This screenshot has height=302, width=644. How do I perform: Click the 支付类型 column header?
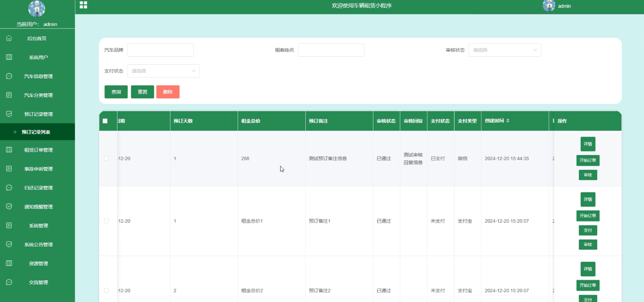pyautogui.click(x=467, y=121)
